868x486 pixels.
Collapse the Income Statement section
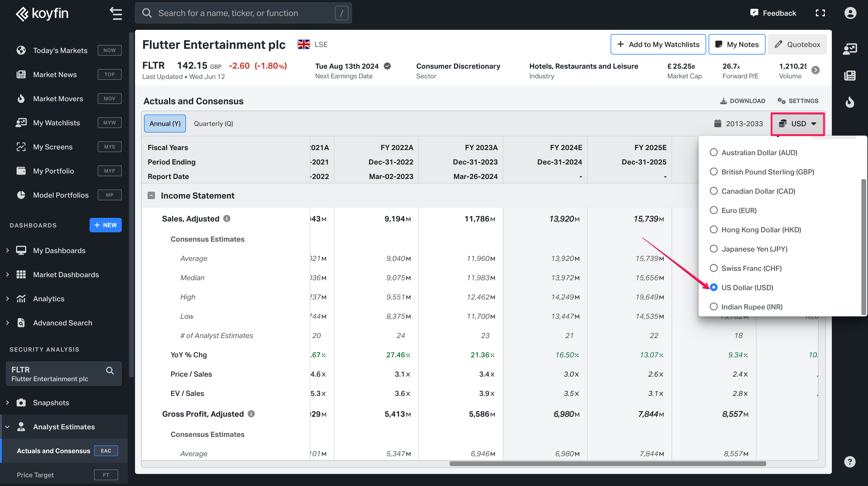point(151,196)
